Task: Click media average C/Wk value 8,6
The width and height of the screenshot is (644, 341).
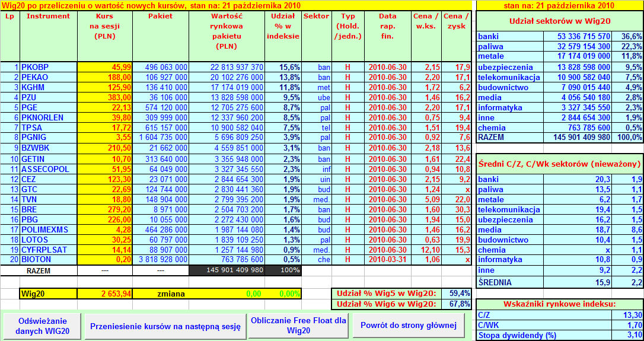Action: tap(627, 230)
